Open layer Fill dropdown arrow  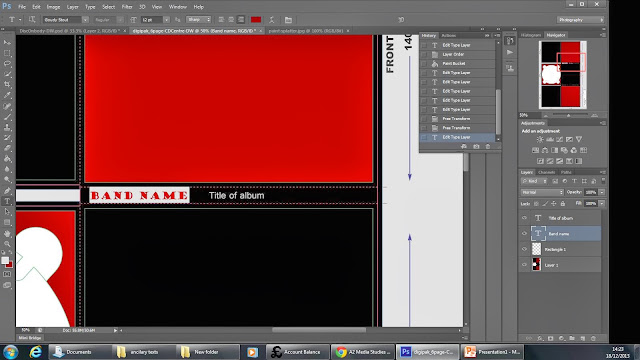(x=602, y=203)
